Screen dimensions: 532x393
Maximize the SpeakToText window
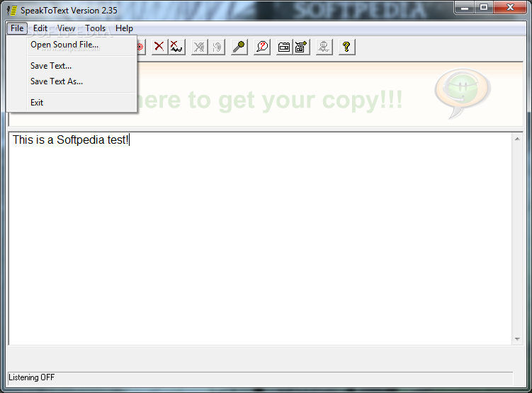pos(484,8)
